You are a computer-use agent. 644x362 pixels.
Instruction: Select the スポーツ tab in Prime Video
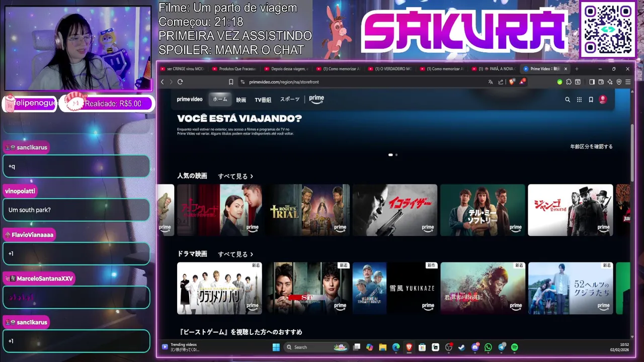[x=290, y=100]
